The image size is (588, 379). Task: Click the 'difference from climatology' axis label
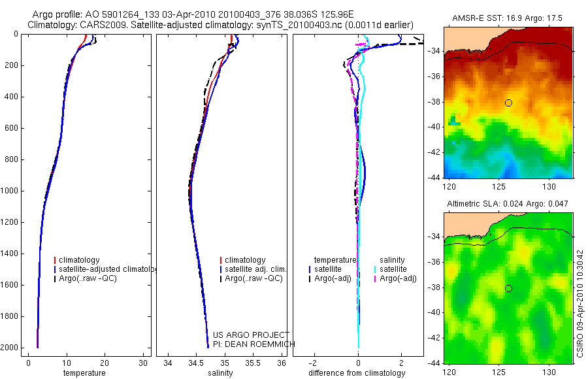[357, 373]
